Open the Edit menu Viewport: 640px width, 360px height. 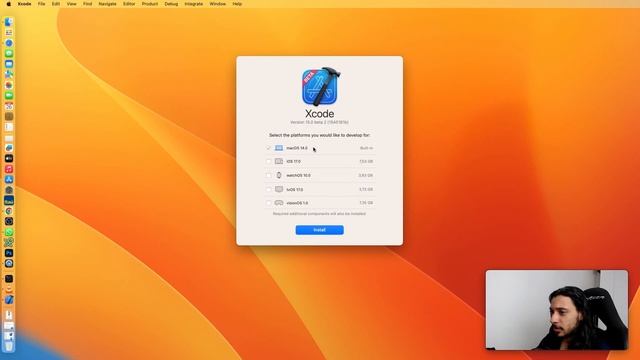[x=56, y=4]
